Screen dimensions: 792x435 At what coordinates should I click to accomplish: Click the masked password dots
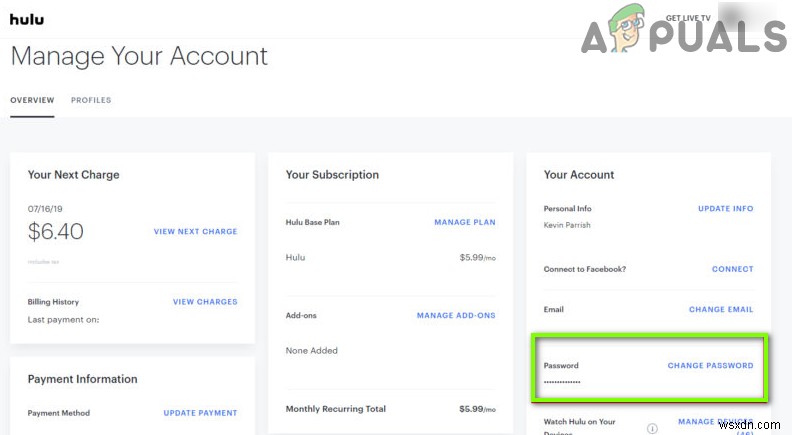[562, 382]
